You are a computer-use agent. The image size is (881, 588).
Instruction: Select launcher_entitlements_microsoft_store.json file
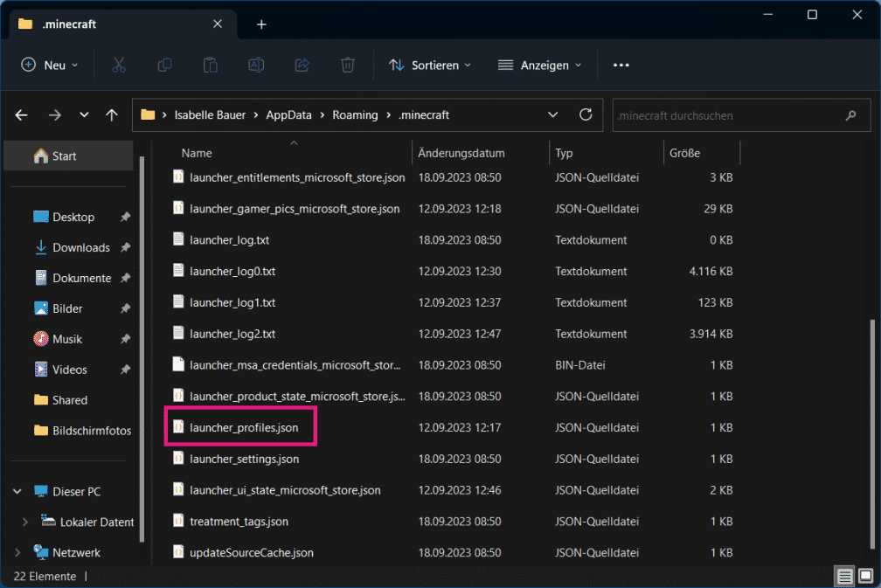297,177
